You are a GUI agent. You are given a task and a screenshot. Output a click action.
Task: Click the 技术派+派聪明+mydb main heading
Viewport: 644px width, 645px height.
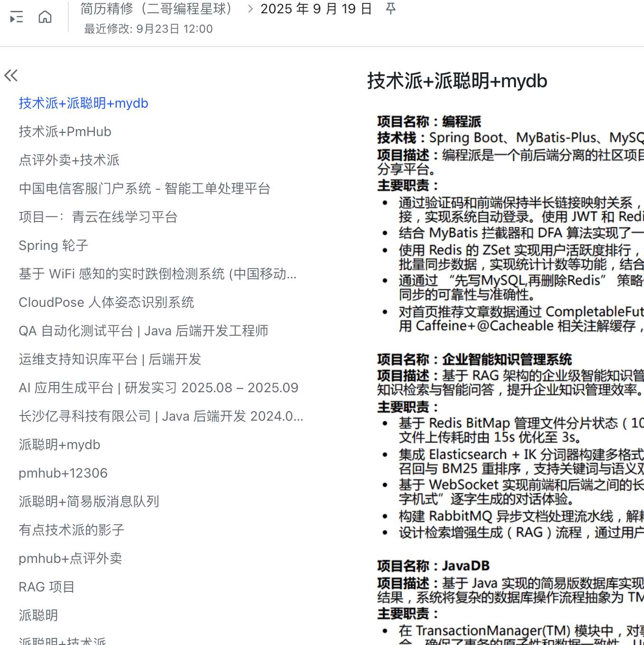click(457, 81)
